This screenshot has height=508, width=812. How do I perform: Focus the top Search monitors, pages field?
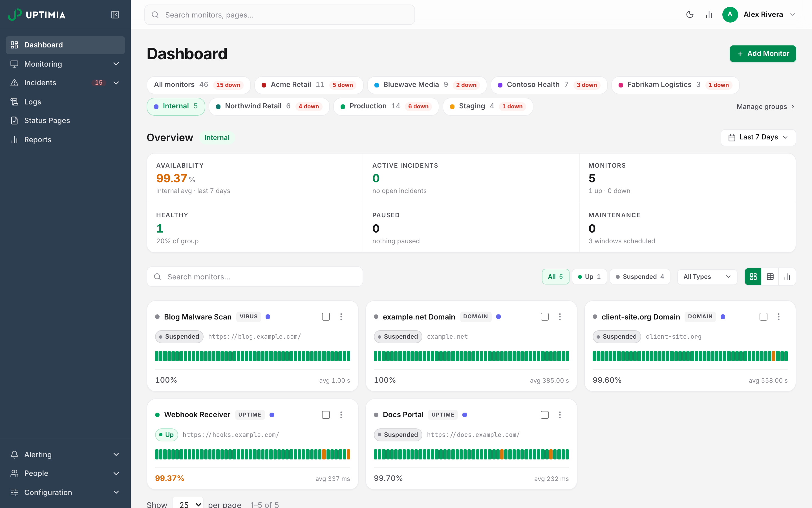coord(279,14)
